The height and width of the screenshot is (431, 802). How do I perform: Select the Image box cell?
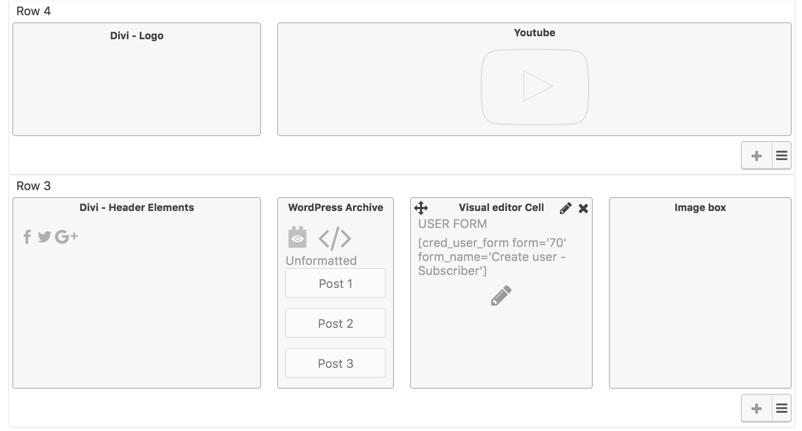[x=700, y=293]
